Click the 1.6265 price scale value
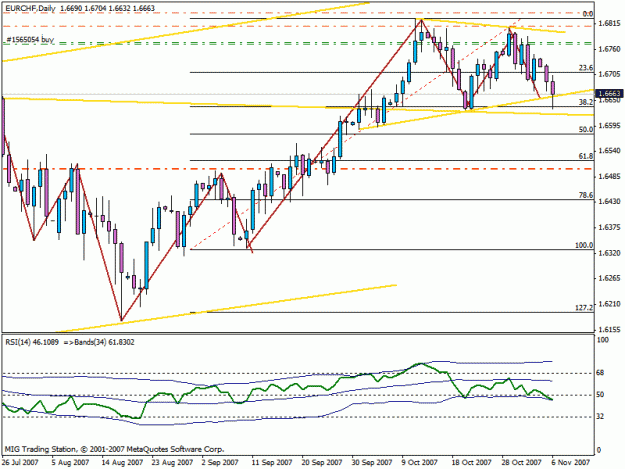This screenshot has height=469, width=625. (609, 278)
